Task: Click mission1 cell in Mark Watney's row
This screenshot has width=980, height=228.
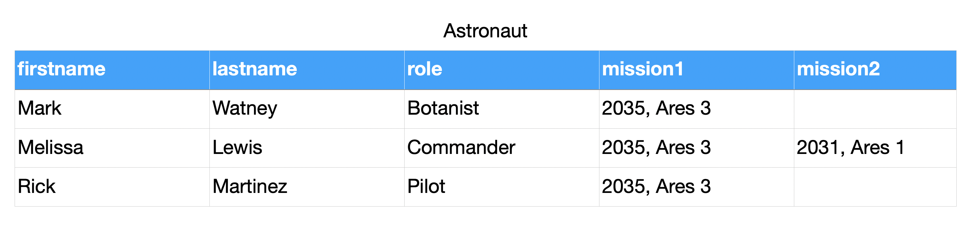Action: coord(656,108)
